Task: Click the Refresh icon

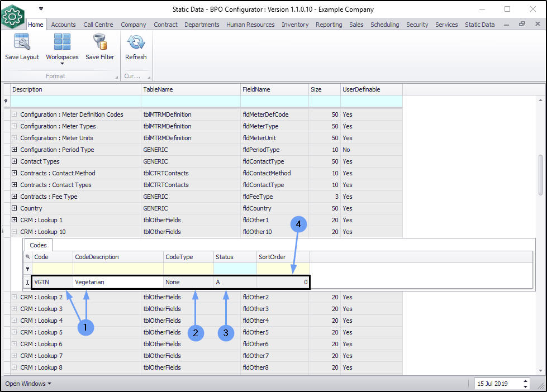Action: (x=136, y=42)
